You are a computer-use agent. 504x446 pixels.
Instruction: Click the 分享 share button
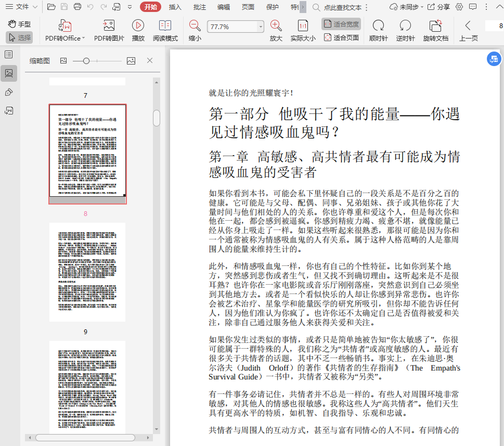[x=439, y=7]
